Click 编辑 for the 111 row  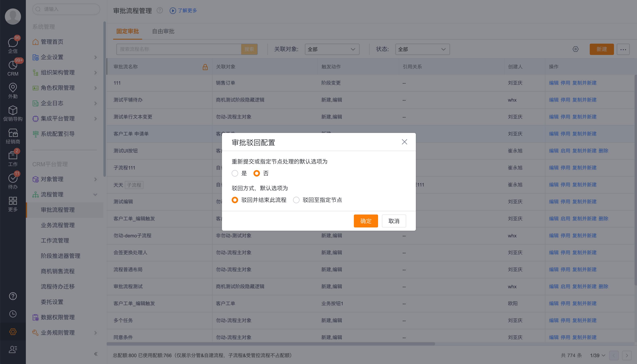[x=554, y=83]
